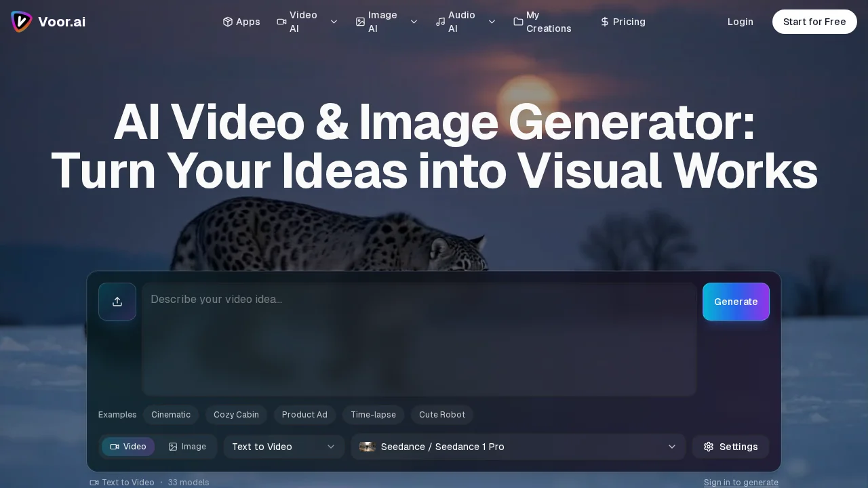Image resolution: width=868 pixels, height=488 pixels.
Task: Expand the Video AI navigation dropdown
Action: pos(334,22)
